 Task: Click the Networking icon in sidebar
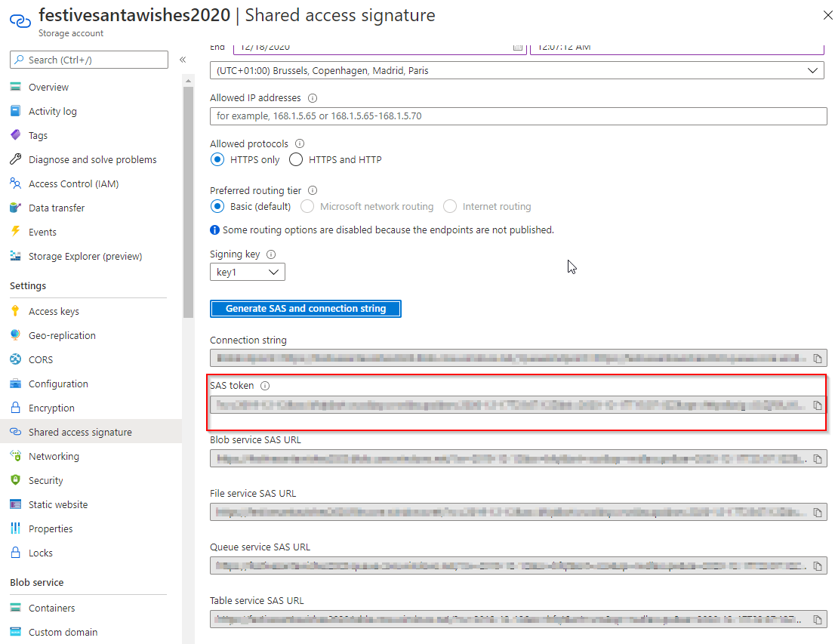15,456
